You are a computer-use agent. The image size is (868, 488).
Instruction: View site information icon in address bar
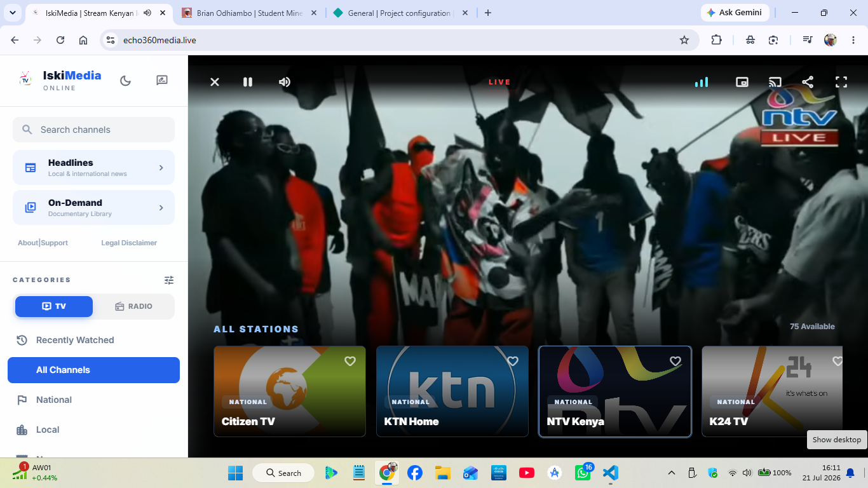point(110,40)
